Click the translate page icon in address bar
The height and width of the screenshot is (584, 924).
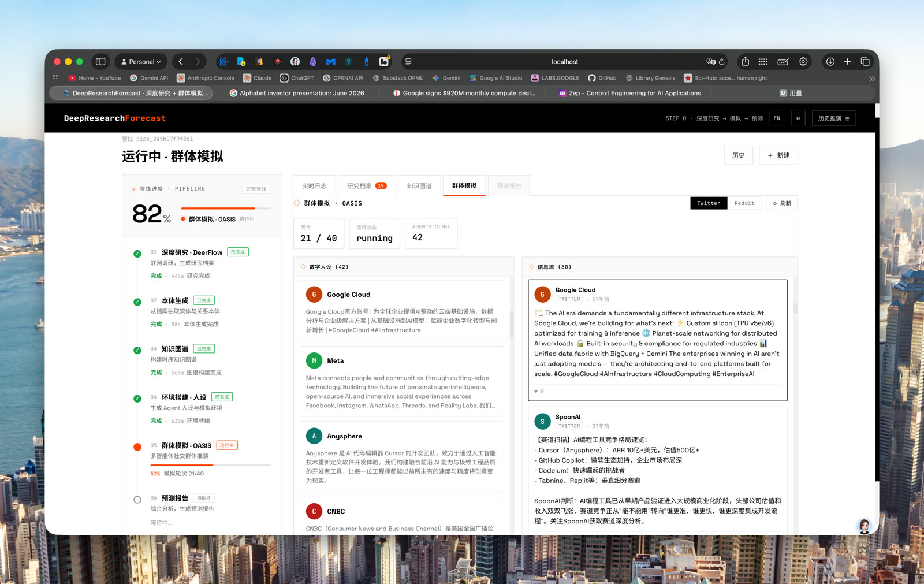click(710, 62)
